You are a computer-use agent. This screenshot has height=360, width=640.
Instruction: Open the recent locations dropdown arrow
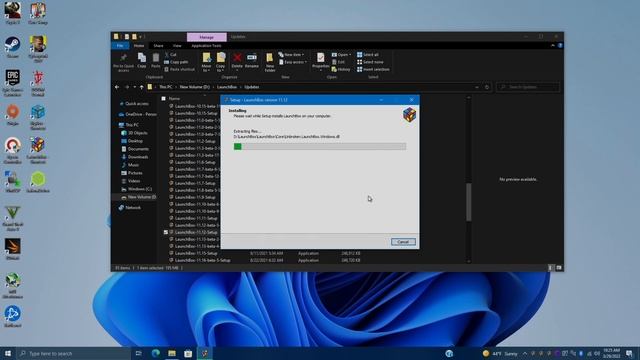[x=134, y=87]
